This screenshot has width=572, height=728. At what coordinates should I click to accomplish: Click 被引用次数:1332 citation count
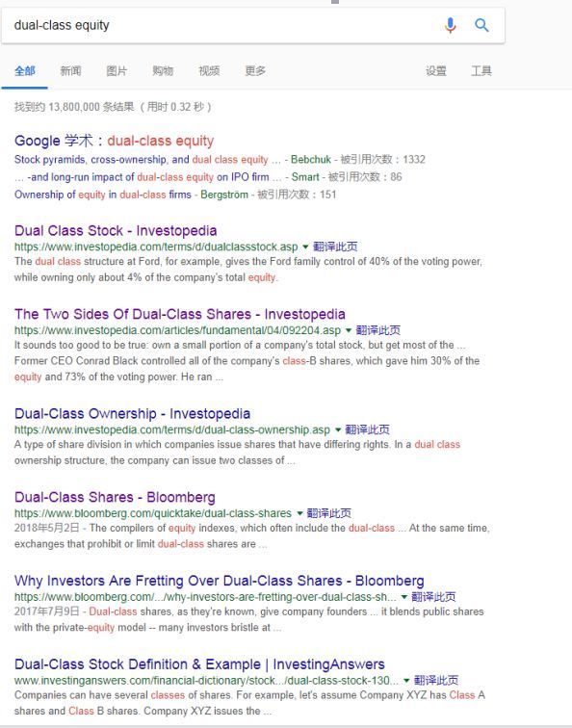[x=382, y=160]
